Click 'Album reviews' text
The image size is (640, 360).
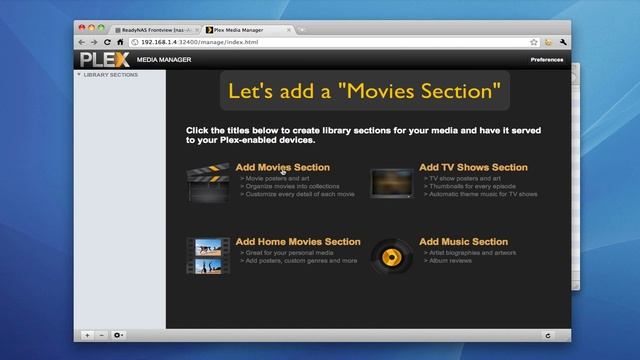click(x=450, y=260)
